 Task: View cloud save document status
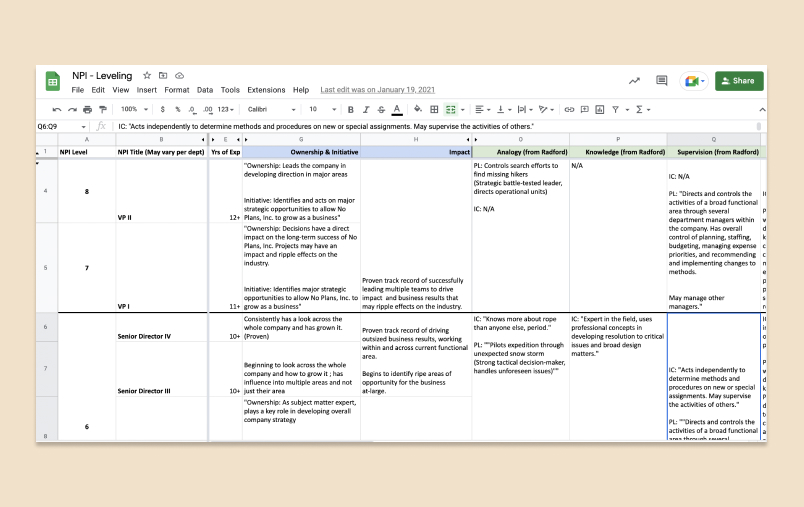click(x=179, y=75)
